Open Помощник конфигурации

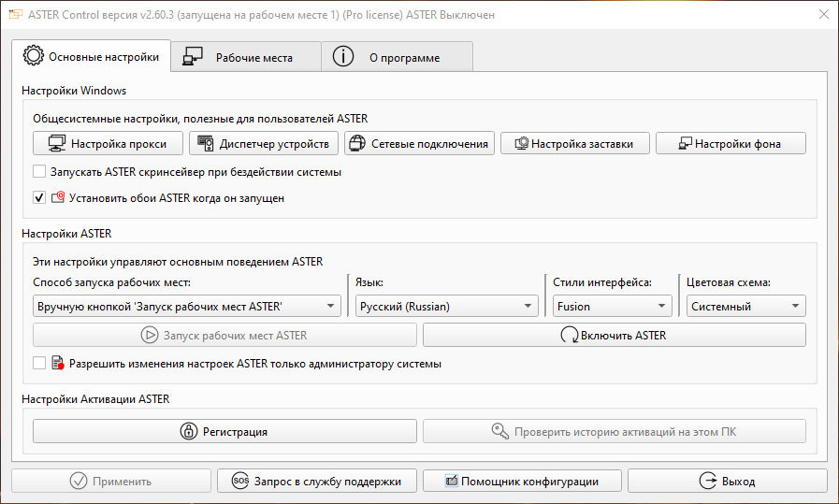(522, 481)
